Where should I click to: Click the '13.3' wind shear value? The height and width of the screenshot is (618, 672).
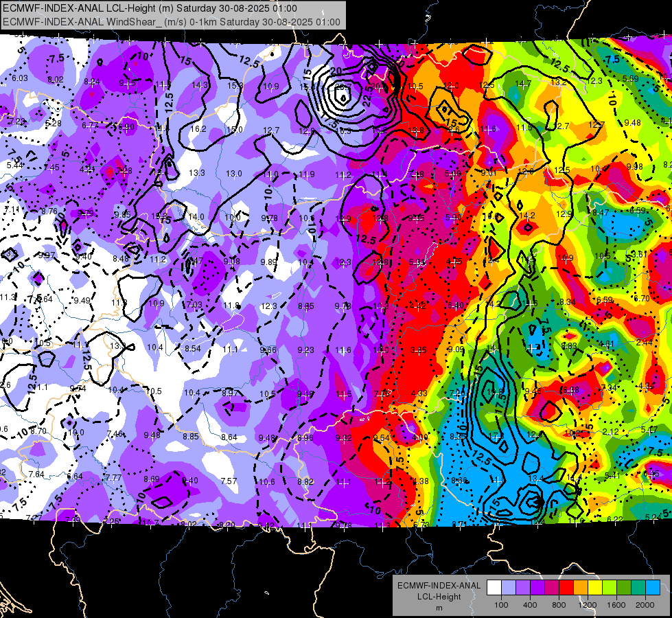[x=197, y=173]
